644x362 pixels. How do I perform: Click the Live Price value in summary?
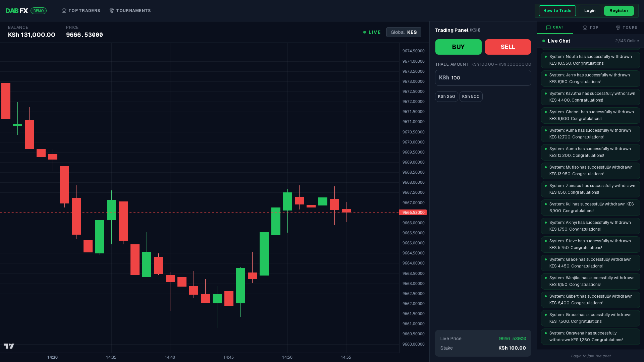(x=512, y=339)
